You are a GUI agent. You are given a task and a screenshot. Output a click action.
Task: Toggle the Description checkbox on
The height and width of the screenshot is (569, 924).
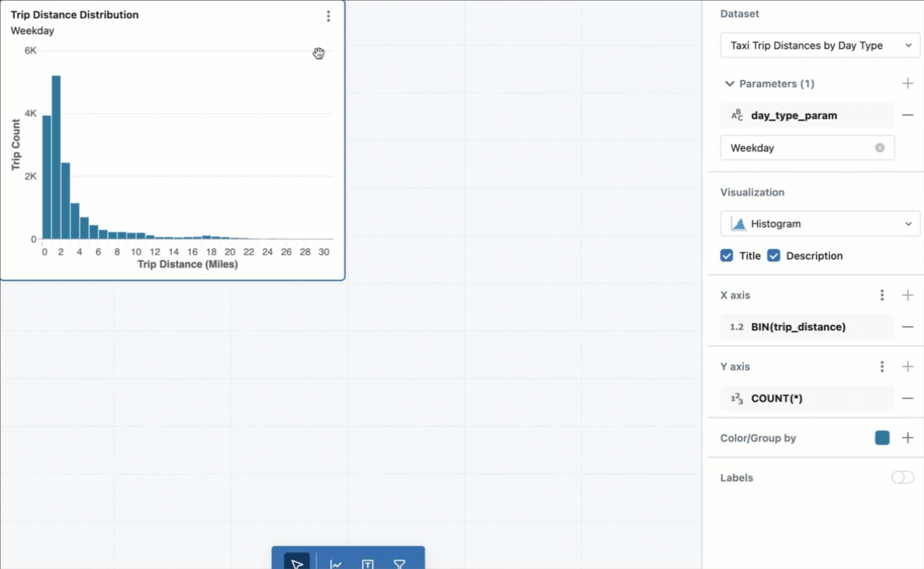click(x=773, y=256)
